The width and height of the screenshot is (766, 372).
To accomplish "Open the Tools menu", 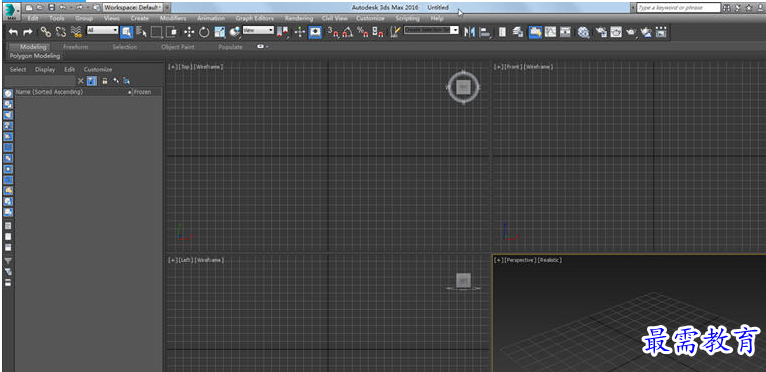I will pos(57,18).
